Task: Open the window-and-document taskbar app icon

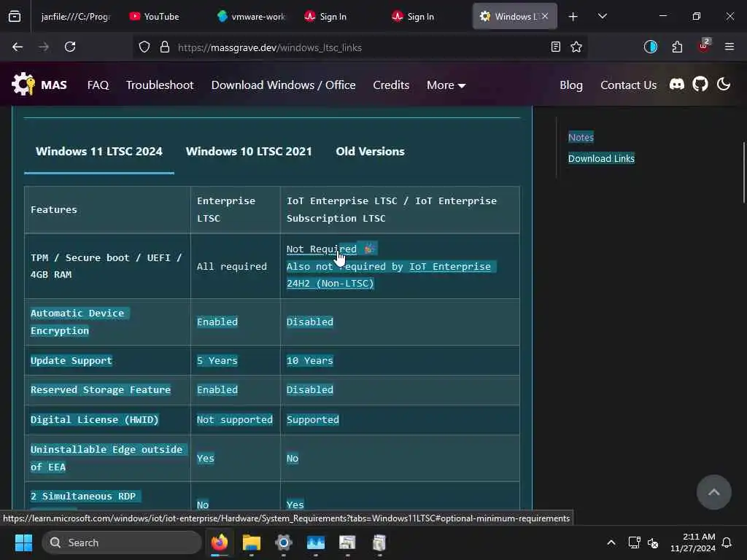Action: pyautogui.click(x=347, y=542)
